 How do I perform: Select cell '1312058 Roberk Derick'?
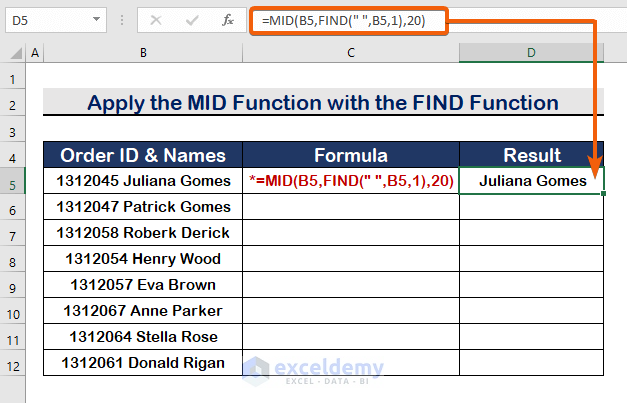click(143, 233)
